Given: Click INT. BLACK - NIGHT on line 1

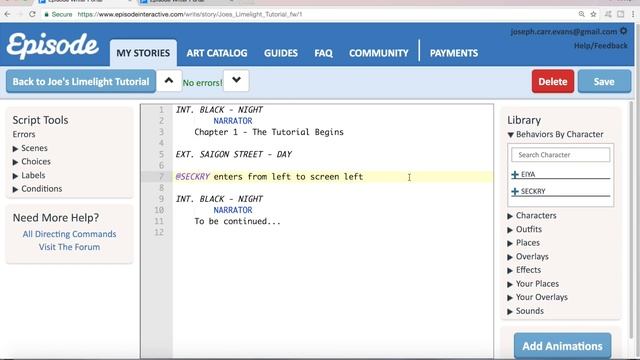Looking at the screenshot, I should point(219,109).
